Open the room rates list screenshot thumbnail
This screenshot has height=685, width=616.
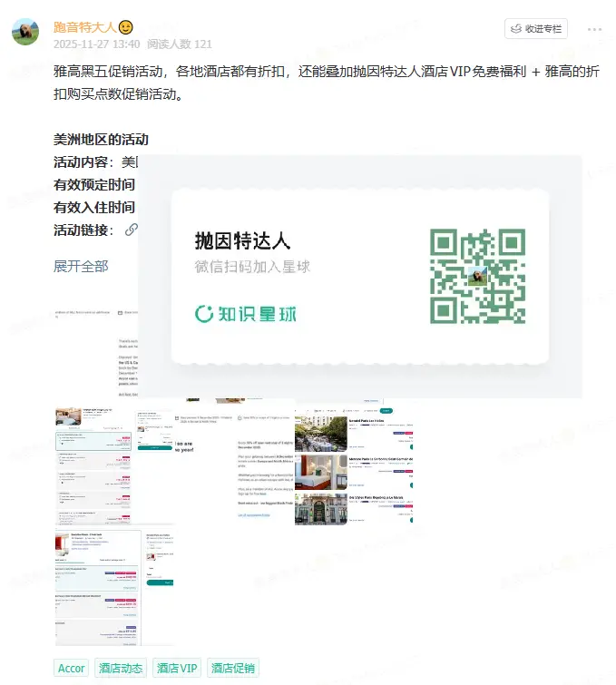pyautogui.click(x=114, y=465)
